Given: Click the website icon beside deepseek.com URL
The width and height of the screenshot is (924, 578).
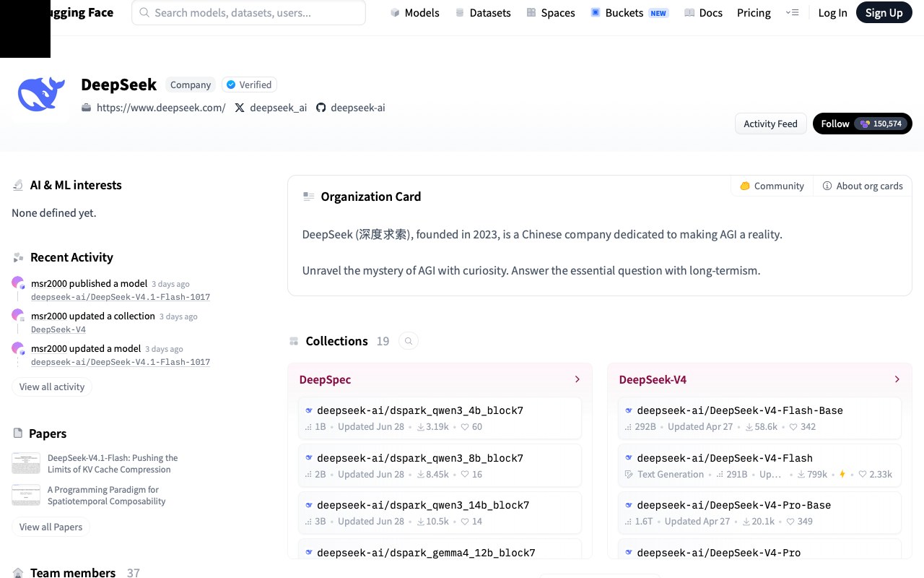Looking at the screenshot, I should tap(87, 108).
